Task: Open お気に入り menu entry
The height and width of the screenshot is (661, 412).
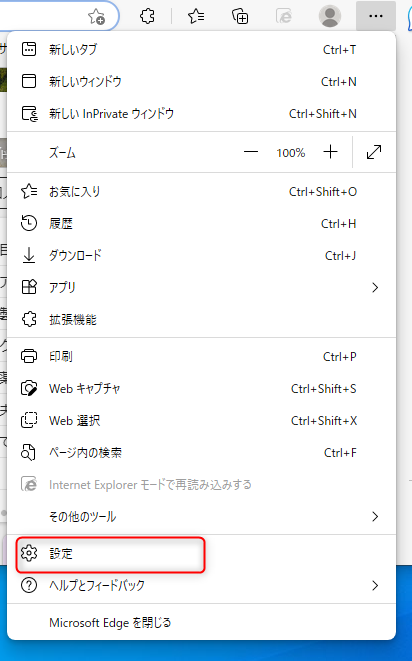Action: pos(202,192)
